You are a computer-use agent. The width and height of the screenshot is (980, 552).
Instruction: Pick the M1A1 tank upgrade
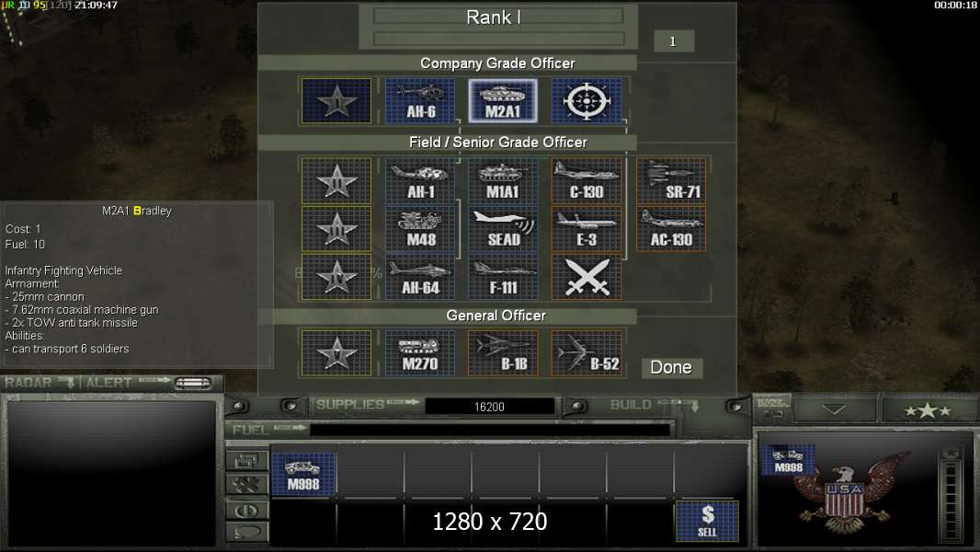tap(503, 180)
